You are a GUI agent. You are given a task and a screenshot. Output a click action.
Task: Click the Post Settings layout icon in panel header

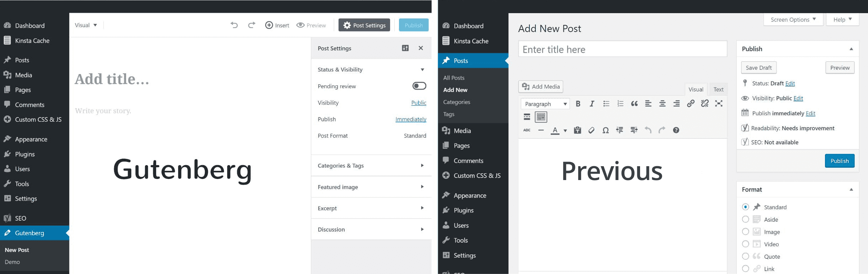[x=405, y=48]
